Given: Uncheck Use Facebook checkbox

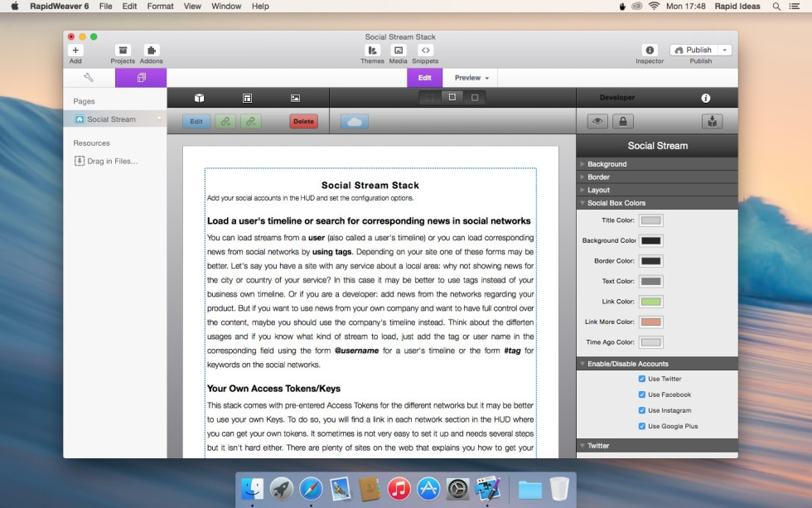Looking at the screenshot, I should [x=642, y=394].
